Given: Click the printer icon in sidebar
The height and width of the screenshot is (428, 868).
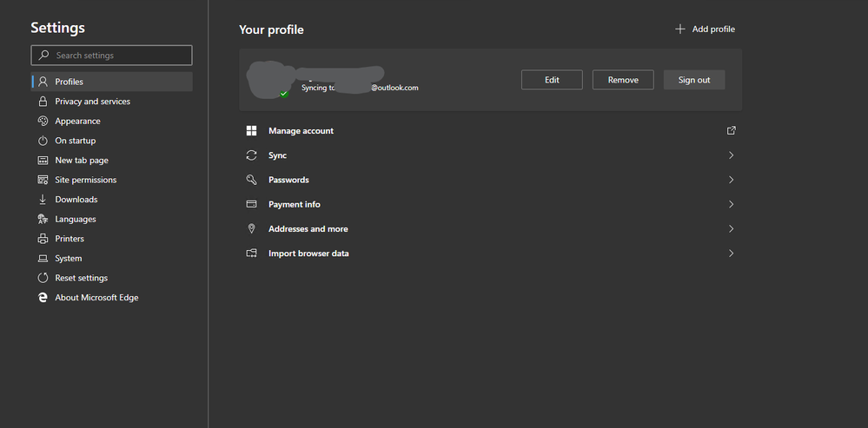Looking at the screenshot, I should [x=43, y=239].
